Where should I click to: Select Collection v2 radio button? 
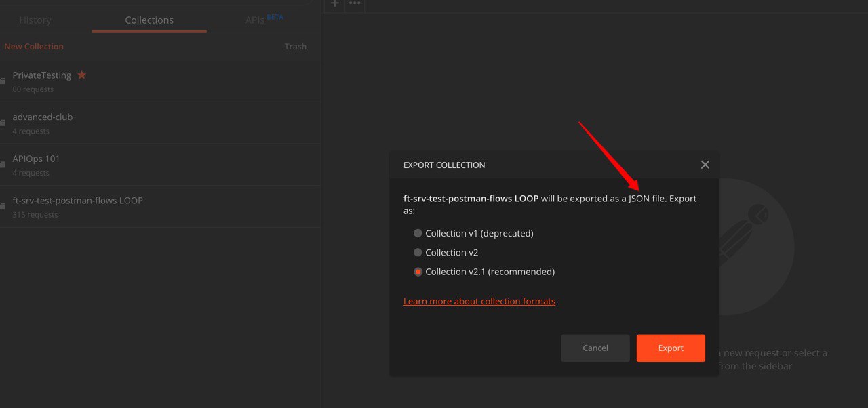point(418,252)
